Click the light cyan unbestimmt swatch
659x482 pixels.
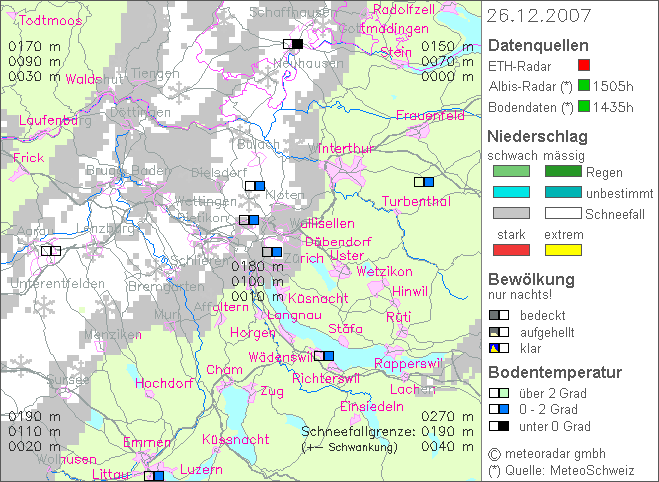pos(511,192)
